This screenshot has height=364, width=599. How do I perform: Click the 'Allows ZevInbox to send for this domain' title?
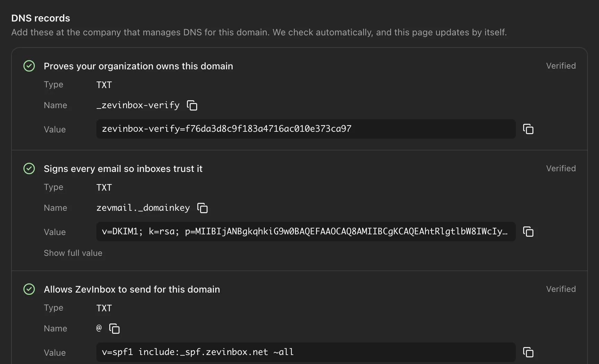coord(132,289)
